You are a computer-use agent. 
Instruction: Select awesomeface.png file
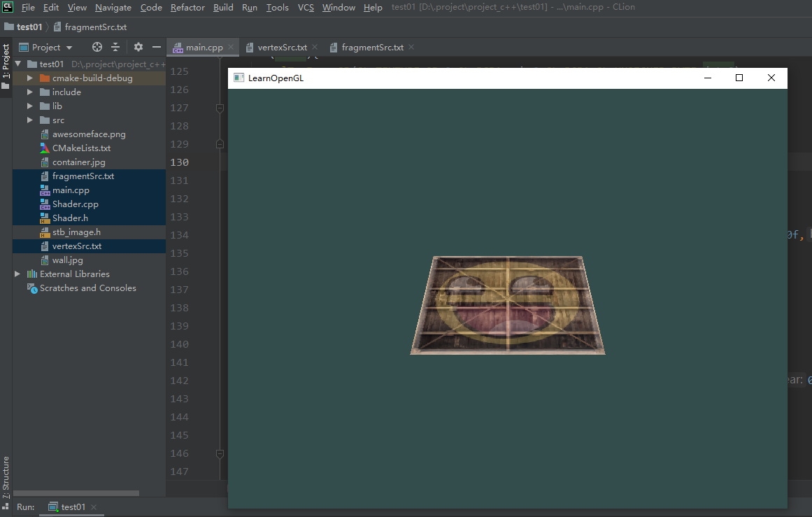[89, 134]
